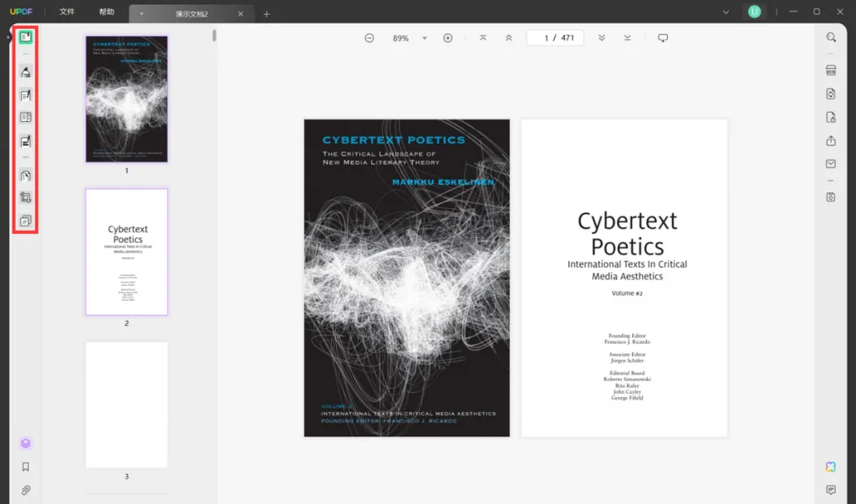Open the Crop Pages tool
This screenshot has height=504, width=856.
click(x=25, y=197)
